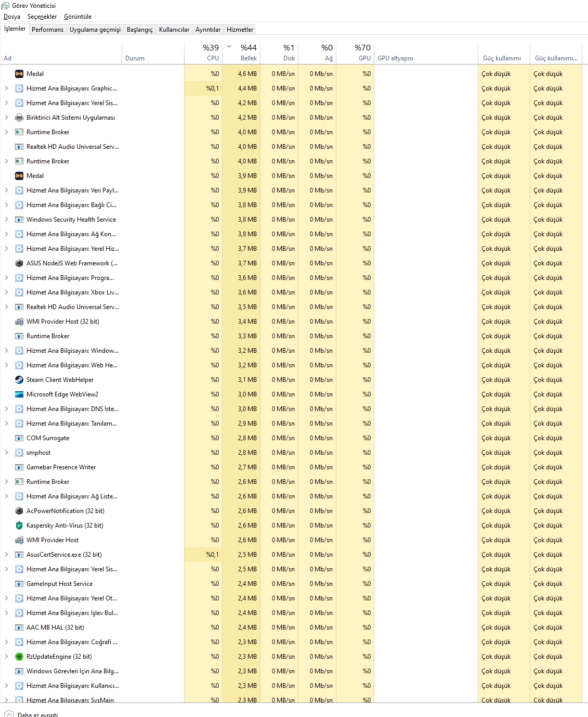Image resolution: width=588 pixels, height=717 pixels.
Task: Switch to the Performans tab
Action: click(x=47, y=30)
